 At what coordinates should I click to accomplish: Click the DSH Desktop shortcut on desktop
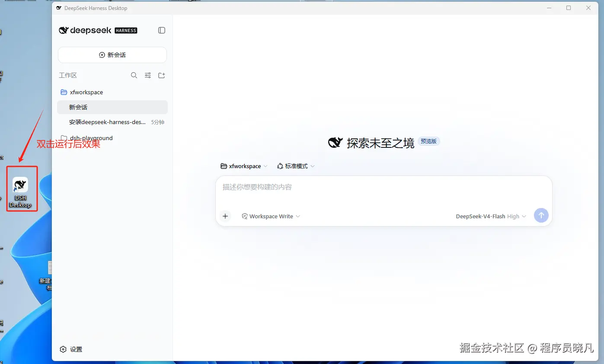point(21,192)
